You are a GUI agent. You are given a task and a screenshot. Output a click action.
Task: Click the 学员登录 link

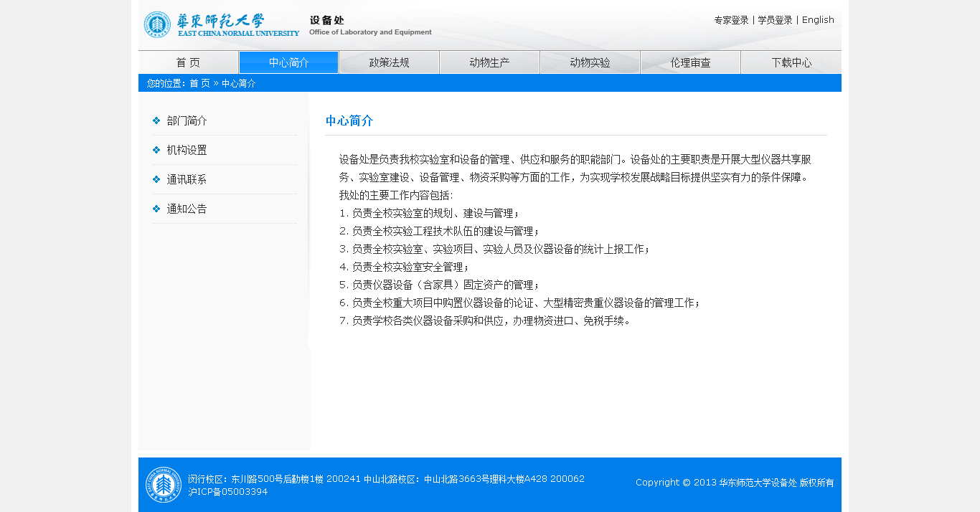pos(775,20)
